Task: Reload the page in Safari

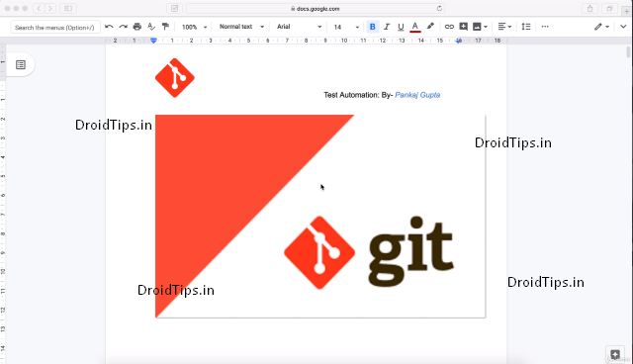Action: (x=439, y=8)
